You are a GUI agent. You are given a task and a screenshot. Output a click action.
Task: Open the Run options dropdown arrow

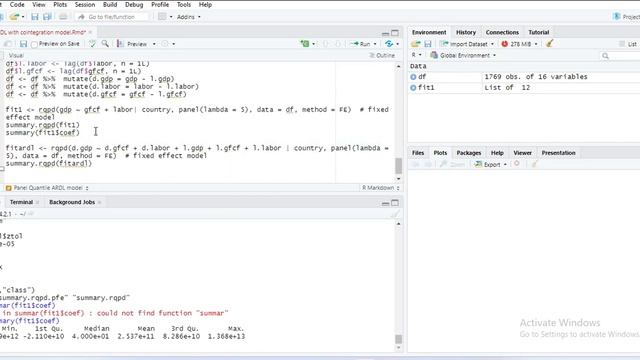click(x=375, y=44)
